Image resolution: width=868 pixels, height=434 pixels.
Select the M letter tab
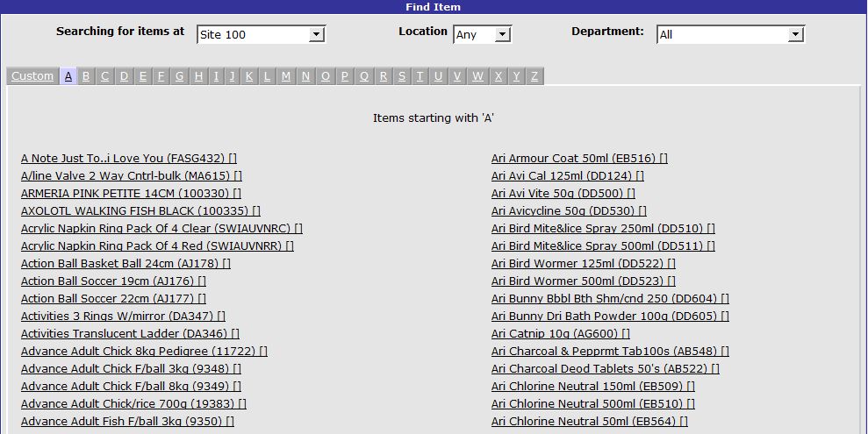click(x=285, y=76)
